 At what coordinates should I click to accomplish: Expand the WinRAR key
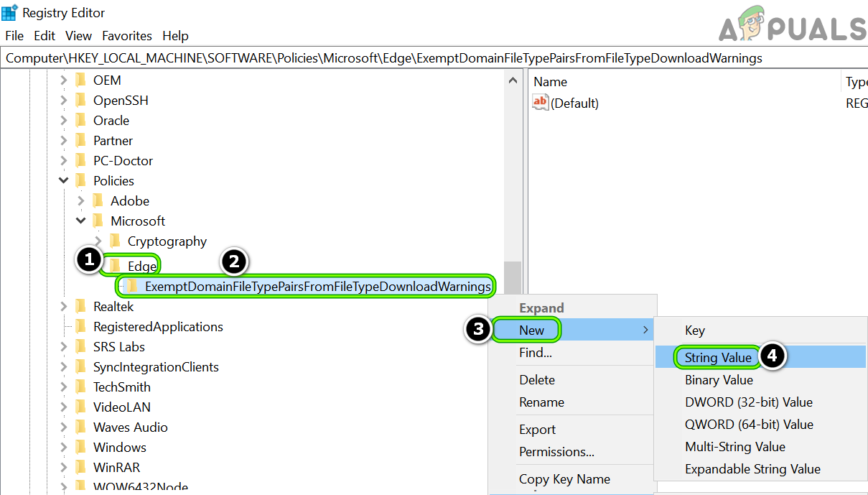(64, 468)
